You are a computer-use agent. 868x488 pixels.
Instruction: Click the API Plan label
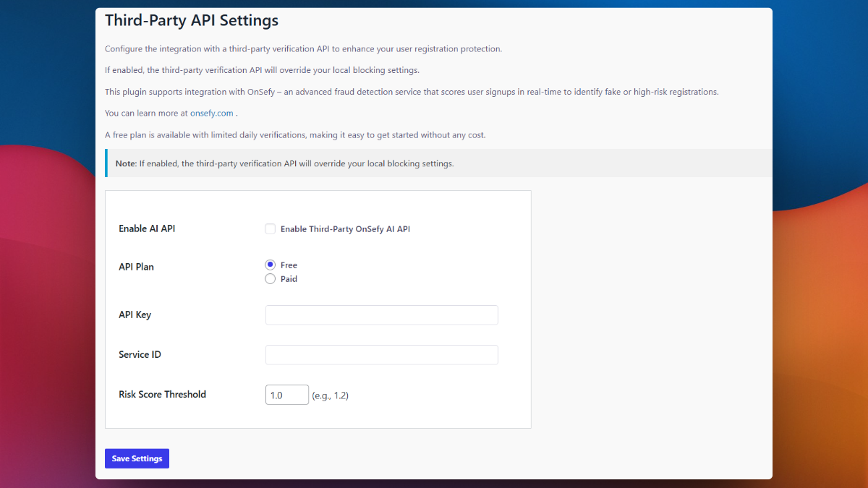[135, 267]
